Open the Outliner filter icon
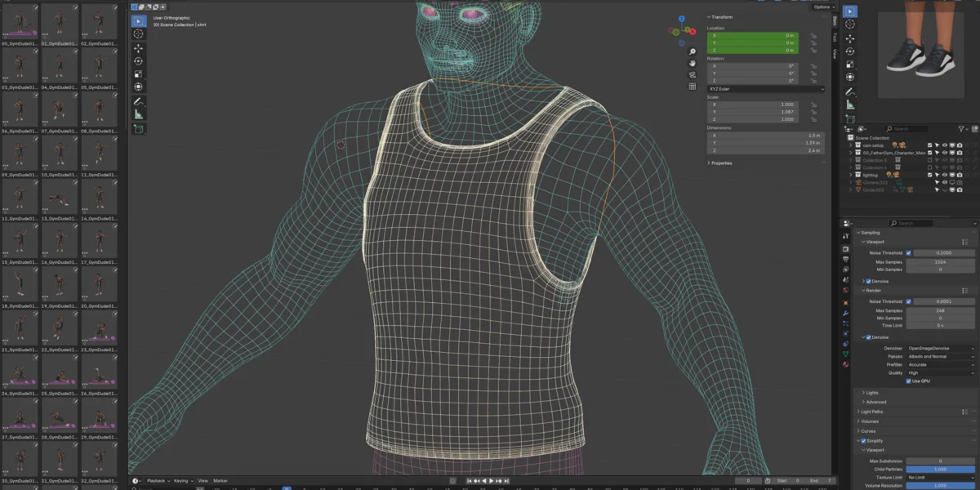The width and height of the screenshot is (980, 490). tap(960, 129)
